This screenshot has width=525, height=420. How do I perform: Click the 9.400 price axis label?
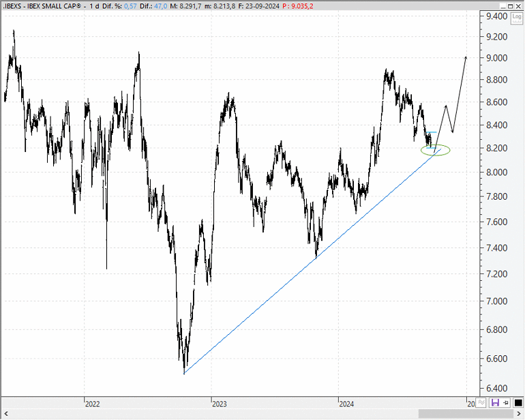coord(497,16)
